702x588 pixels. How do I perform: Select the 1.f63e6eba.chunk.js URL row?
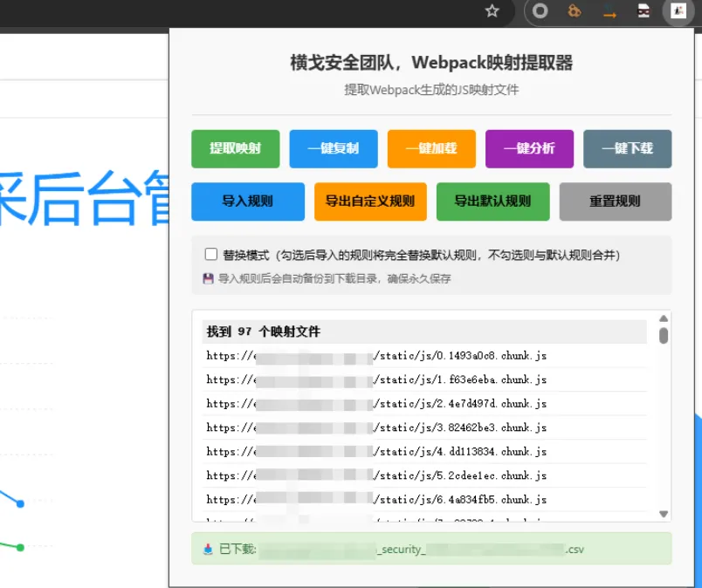(424, 379)
